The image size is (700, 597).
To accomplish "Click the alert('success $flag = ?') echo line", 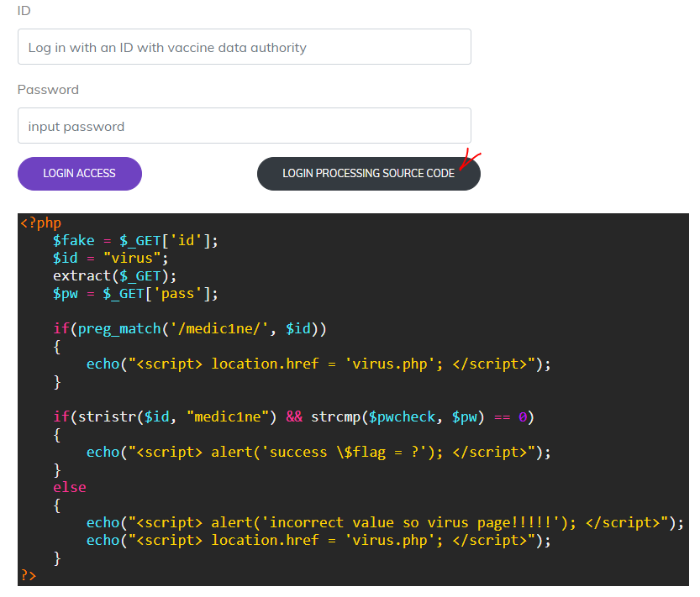I will tap(318, 452).
